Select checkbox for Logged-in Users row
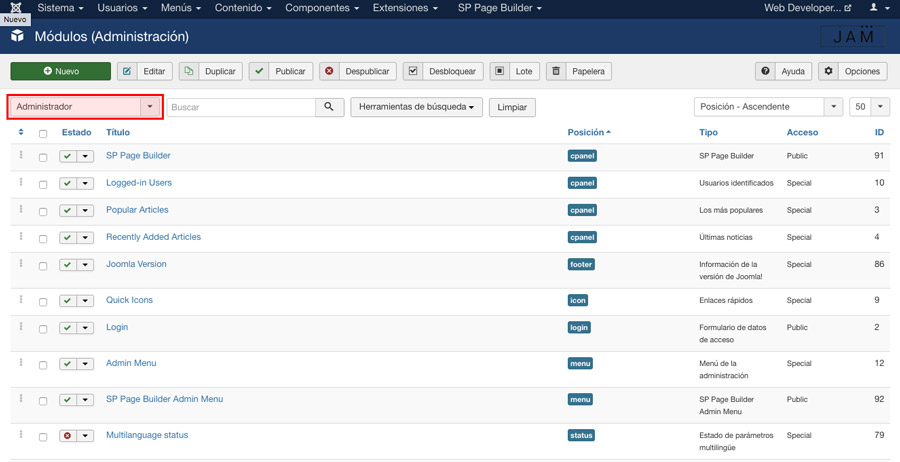Viewport: 900px width, 462px height. (43, 184)
